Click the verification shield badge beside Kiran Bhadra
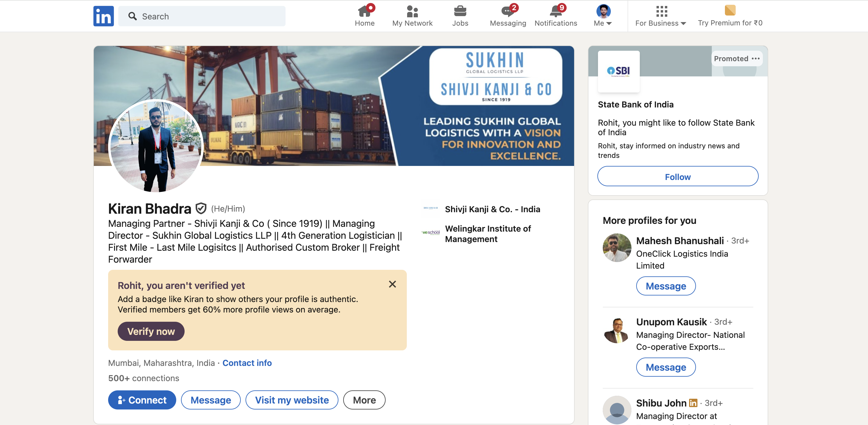The height and width of the screenshot is (425, 868). point(201,208)
